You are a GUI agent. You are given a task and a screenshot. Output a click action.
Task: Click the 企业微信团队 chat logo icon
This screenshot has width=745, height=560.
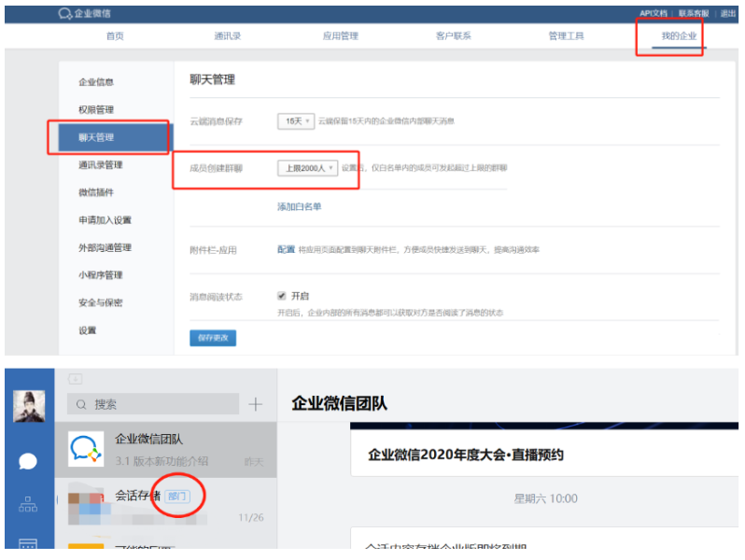click(x=86, y=449)
